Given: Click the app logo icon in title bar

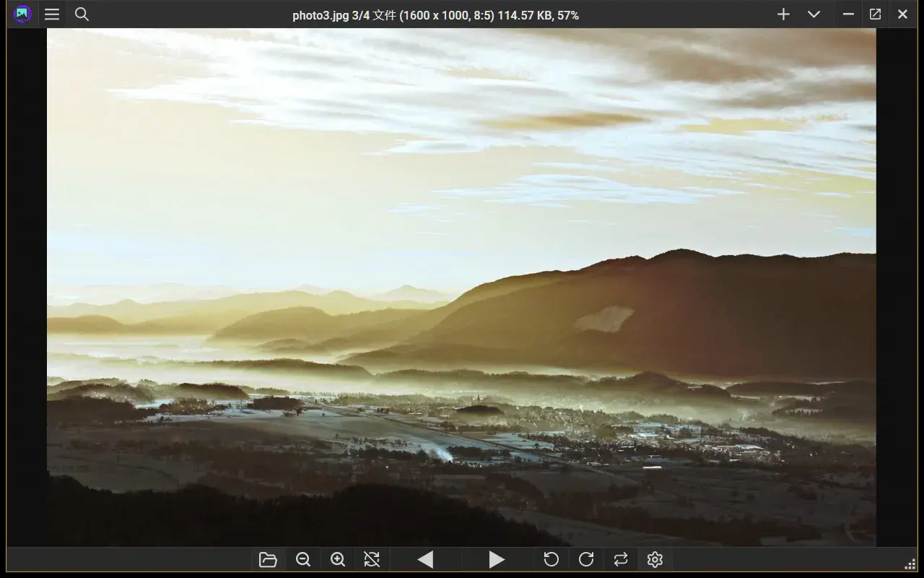Looking at the screenshot, I should (22, 14).
